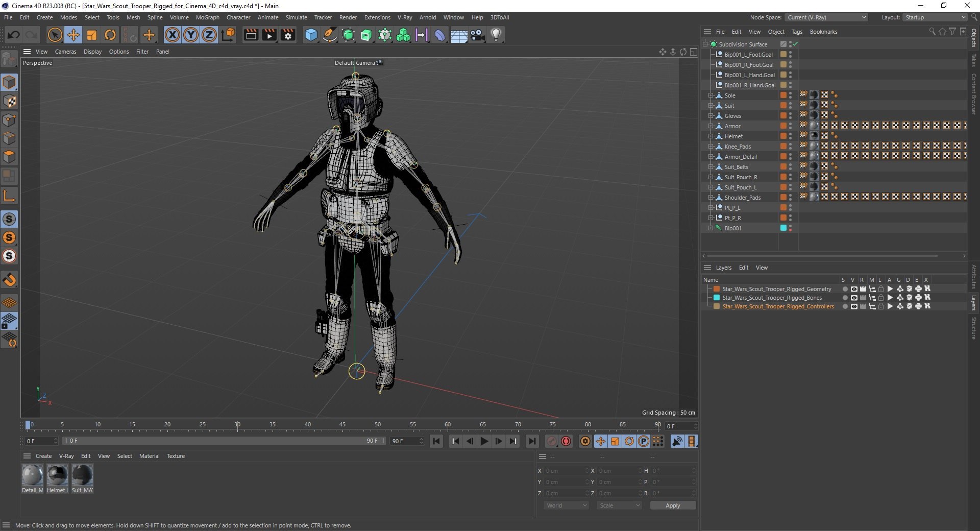Open Edit Render Settings
The height and width of the screenshot is (531, 980).
click(x=288, y=35)
